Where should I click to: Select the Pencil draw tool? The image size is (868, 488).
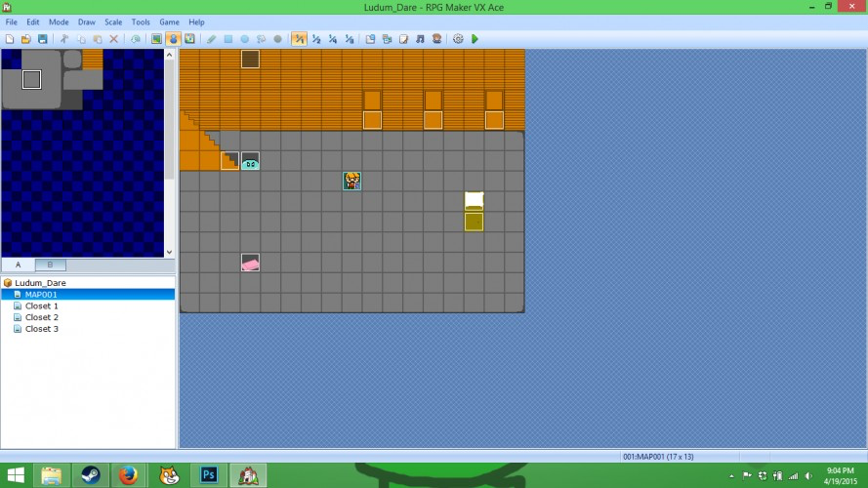tap(212, 39)
